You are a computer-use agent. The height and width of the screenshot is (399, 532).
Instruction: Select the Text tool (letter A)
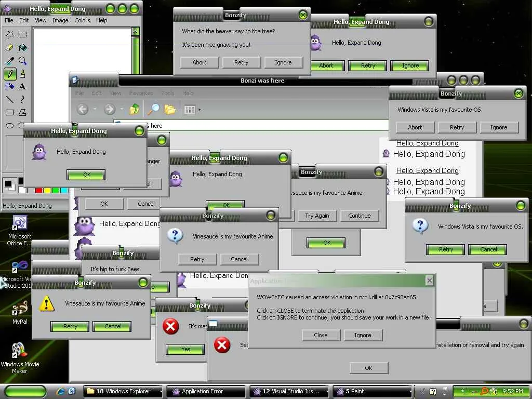pyautogui.click(x=23, y=87)
